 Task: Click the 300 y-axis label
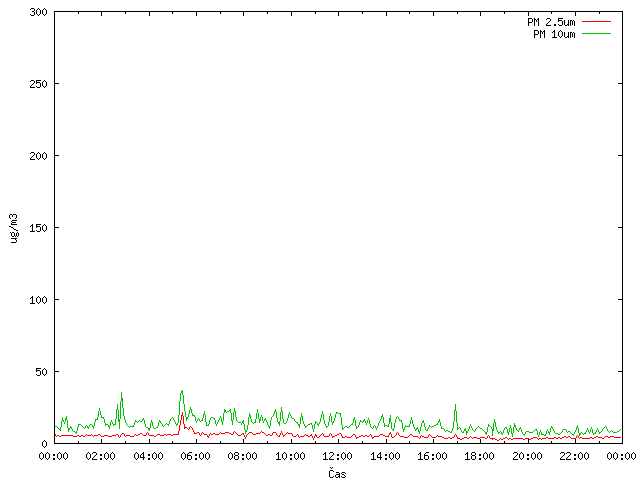click(38, 12)
